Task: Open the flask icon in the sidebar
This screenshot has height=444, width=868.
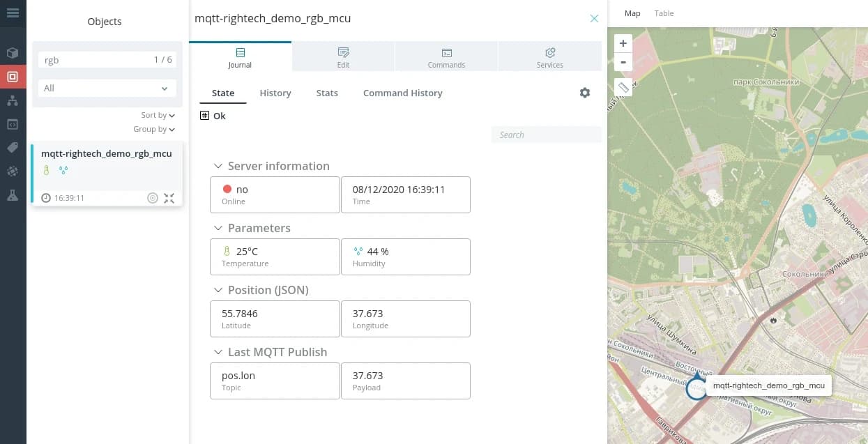Action: coord(13,195)
